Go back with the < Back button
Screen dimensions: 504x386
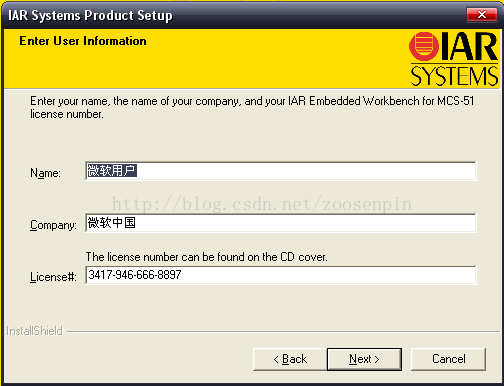[290, 359]
